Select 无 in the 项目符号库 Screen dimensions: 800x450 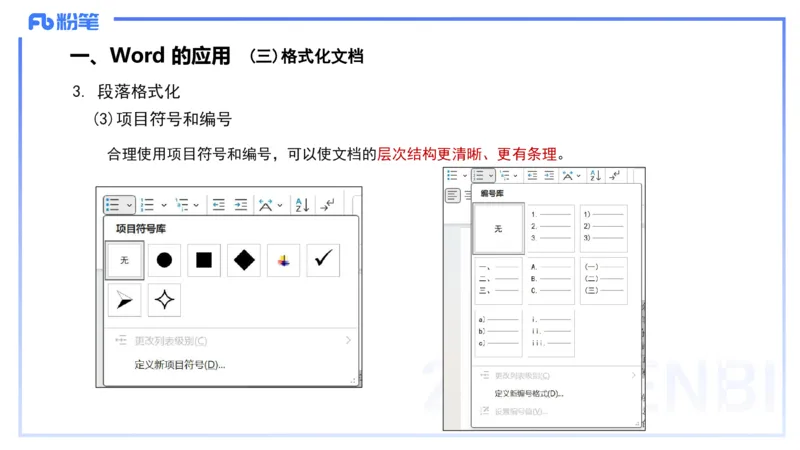[124, 260]
